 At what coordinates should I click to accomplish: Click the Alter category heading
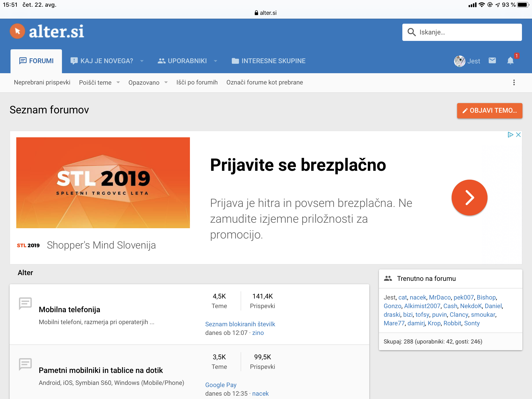pyautogui.click(x=25, y=273)
